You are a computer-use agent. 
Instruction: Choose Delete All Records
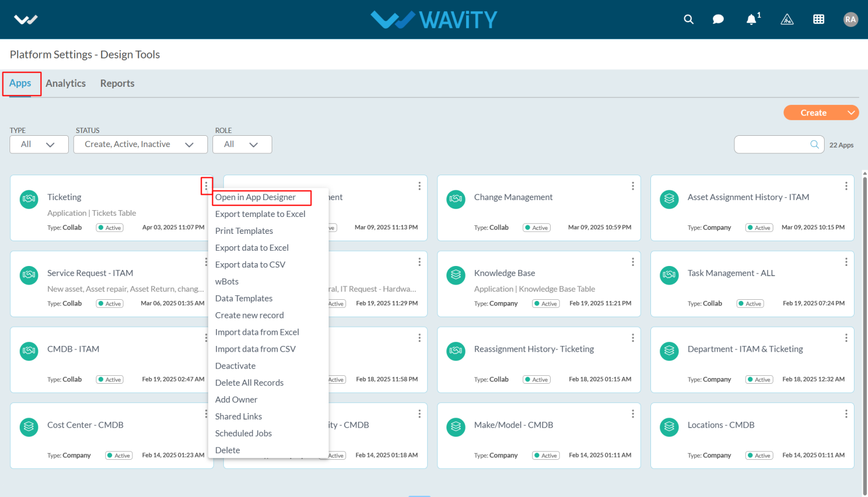tap(249, 383)
